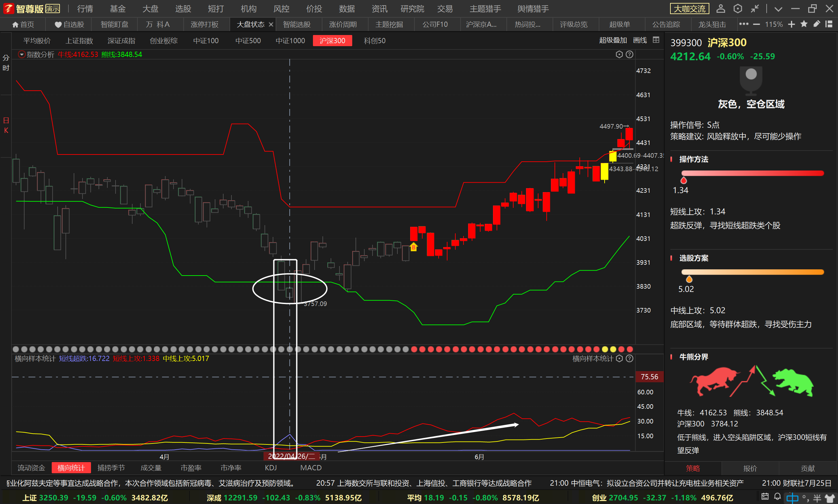The image size is (838, 504).
Task: Click 操作方法 red slider marker at 1.34
Action: tap(684, 180)
